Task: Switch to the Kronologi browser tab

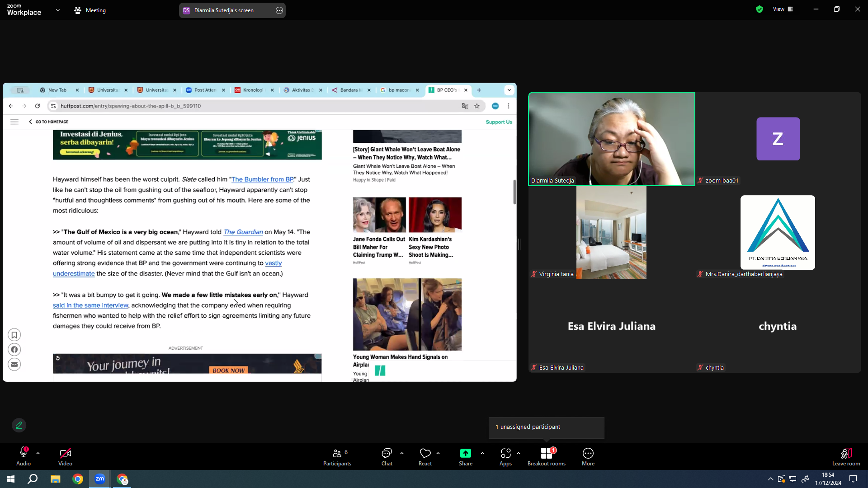Action: coord(253,90)
